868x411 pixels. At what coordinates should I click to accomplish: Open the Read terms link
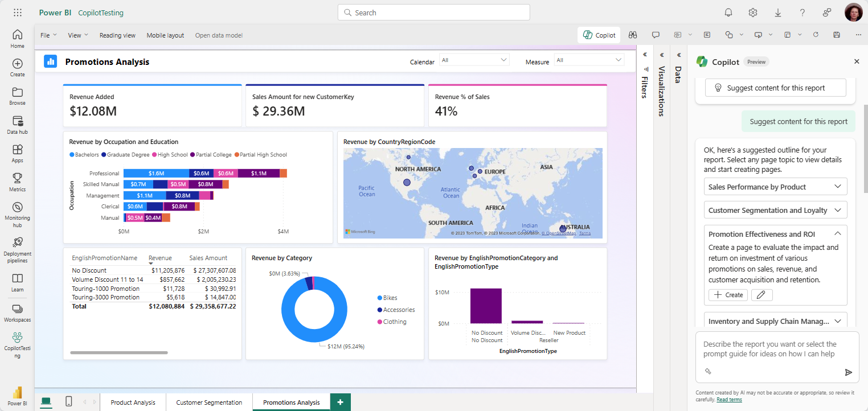click(x=729, y=400)
